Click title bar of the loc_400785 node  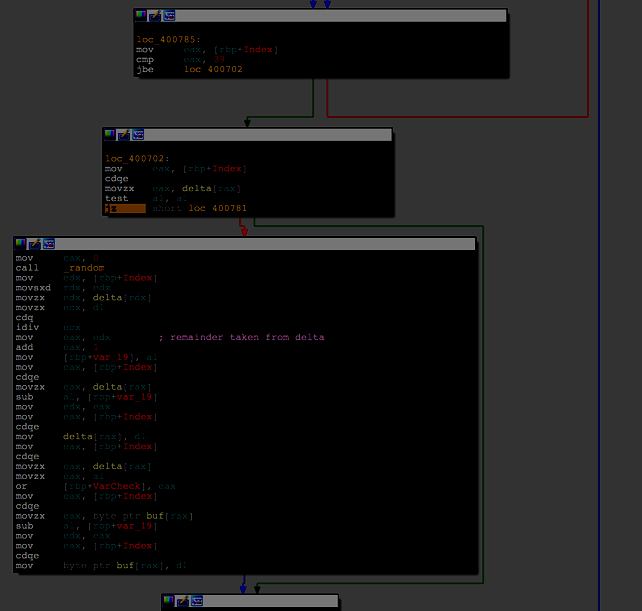point(340,16)
